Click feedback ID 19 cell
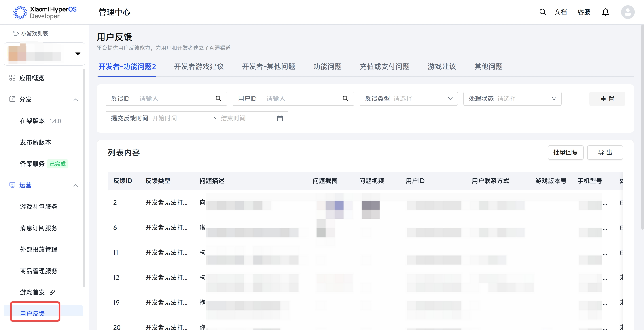Image resolution: width=644 pixels, height=330 pixels. click(x=116, y=303)
